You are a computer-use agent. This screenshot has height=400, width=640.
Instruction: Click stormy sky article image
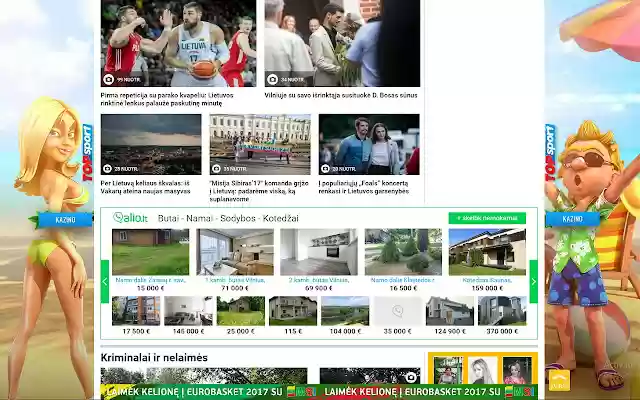tap(151, 144)
